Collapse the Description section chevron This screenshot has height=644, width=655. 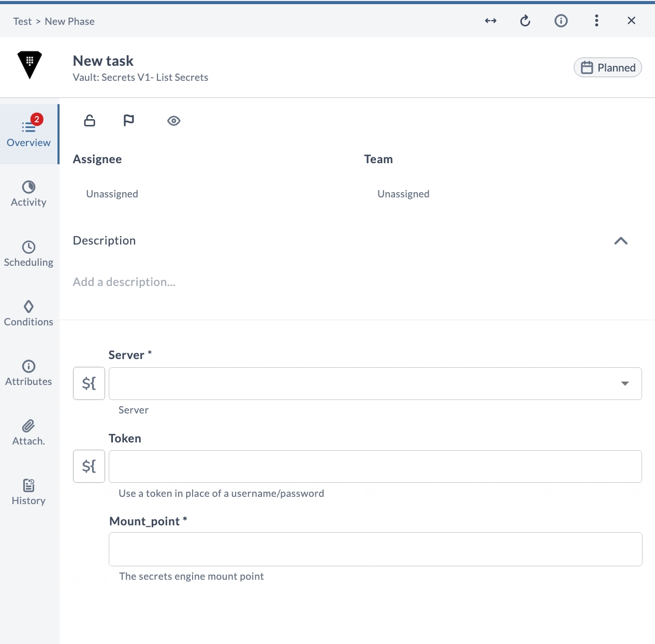tap(621, 240)
